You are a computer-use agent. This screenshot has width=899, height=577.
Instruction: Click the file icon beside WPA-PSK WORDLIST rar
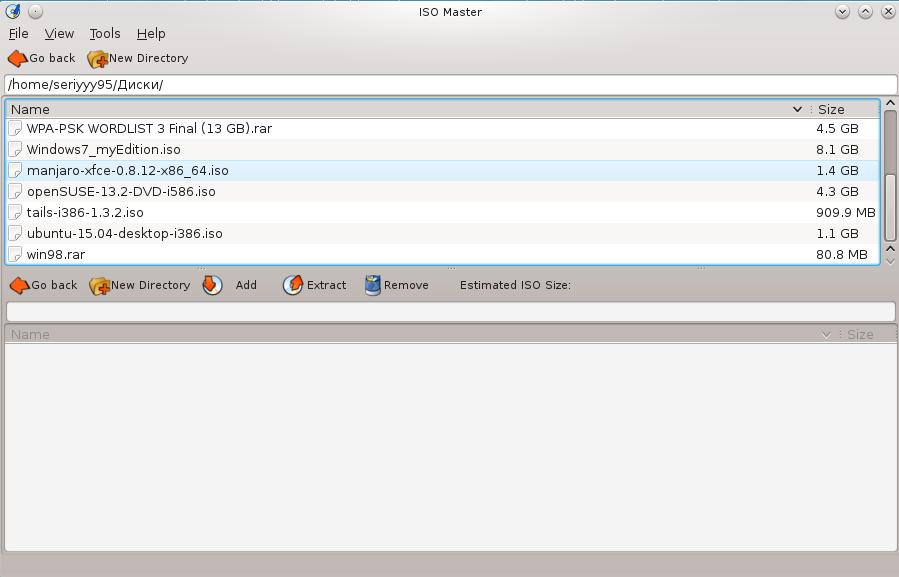pyautogui.click(x=15, y=128)
